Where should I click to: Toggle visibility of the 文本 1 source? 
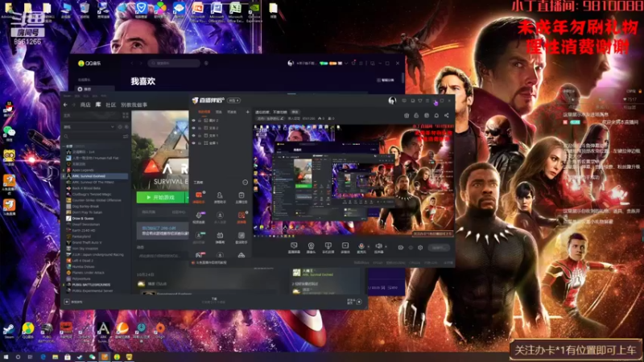click(194, 135)
